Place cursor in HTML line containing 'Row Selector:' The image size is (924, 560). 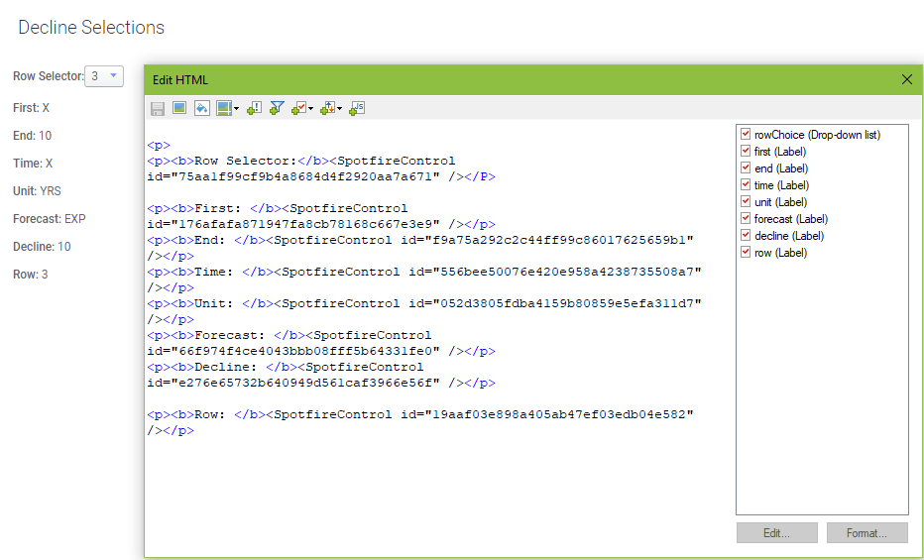pos(301,161)
